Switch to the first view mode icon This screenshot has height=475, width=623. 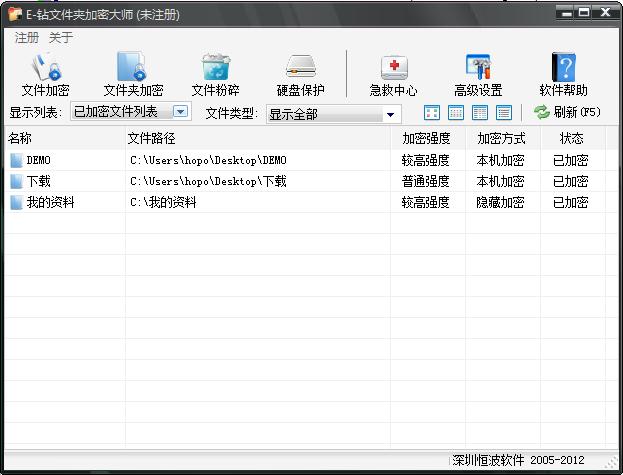(432, 113)
